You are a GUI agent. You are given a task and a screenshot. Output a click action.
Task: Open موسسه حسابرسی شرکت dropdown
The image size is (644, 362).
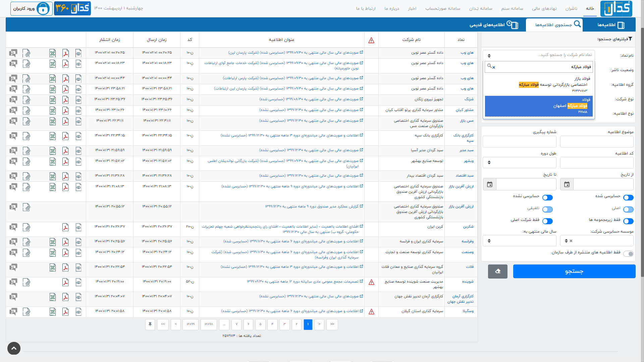click(597, 241)
